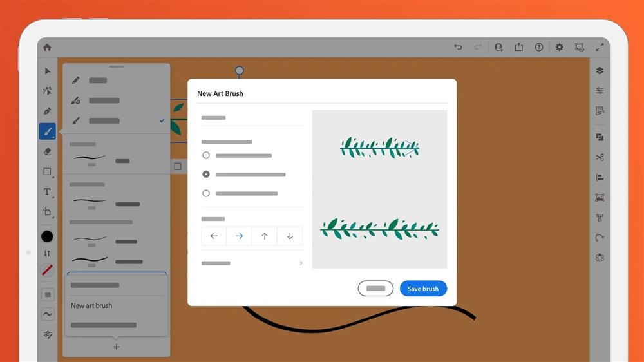This screenshot has width=644, height=362.
Task: Expand the chevron row at dialog bottom
Action: click(x=301, y=263)
